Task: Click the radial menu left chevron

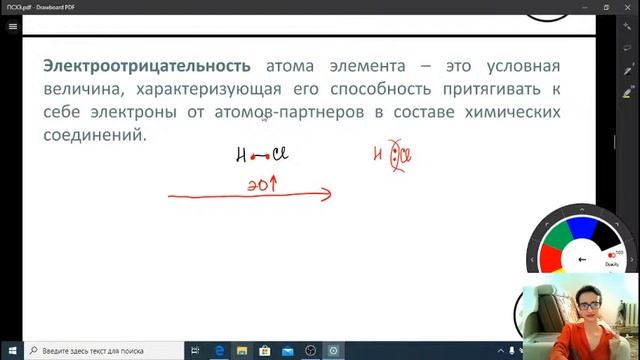Action: pos(532,260)
